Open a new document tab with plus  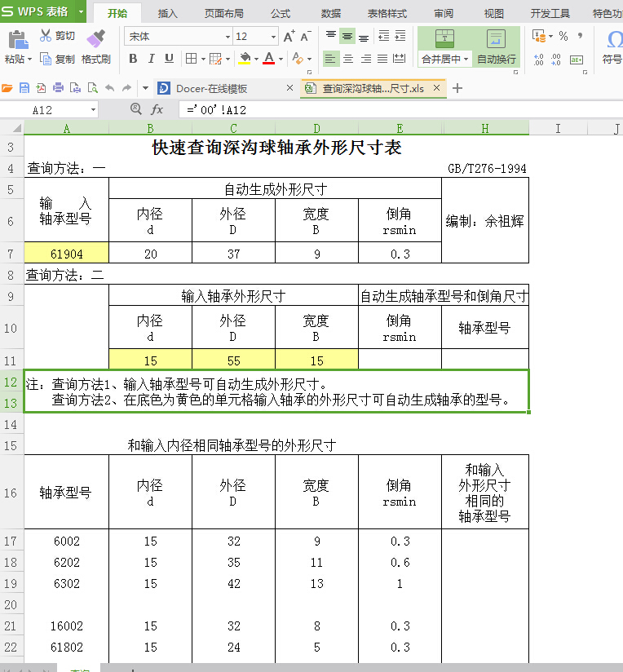[x=457, y=88]
